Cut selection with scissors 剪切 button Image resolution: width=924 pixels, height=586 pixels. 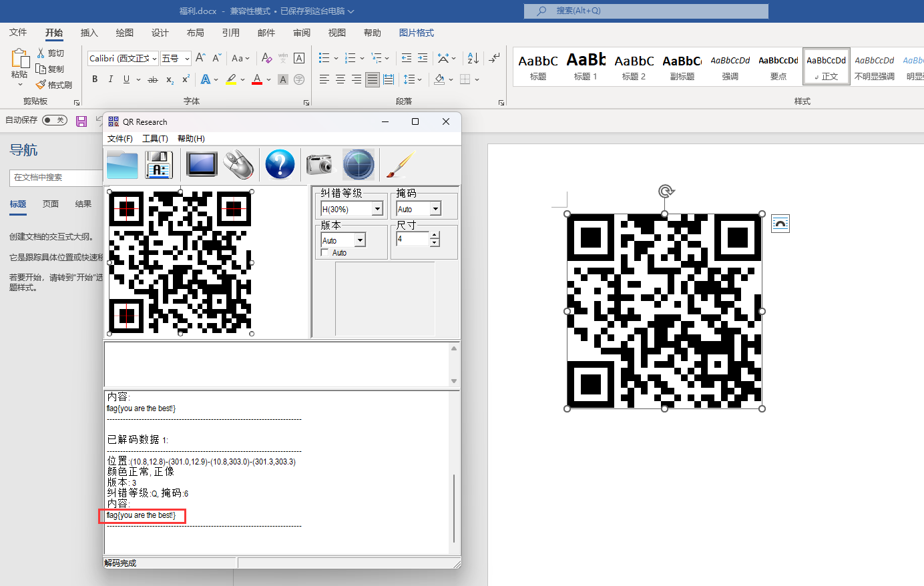(x=51, y=53)
